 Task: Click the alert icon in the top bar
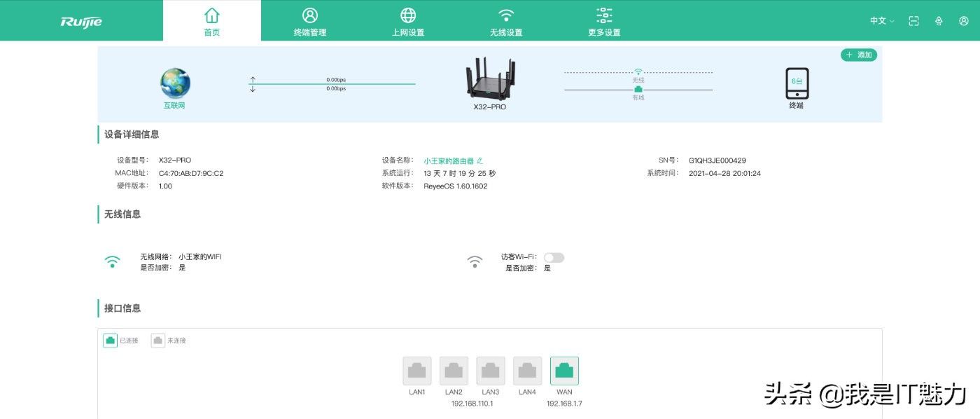tap(939, 21)
